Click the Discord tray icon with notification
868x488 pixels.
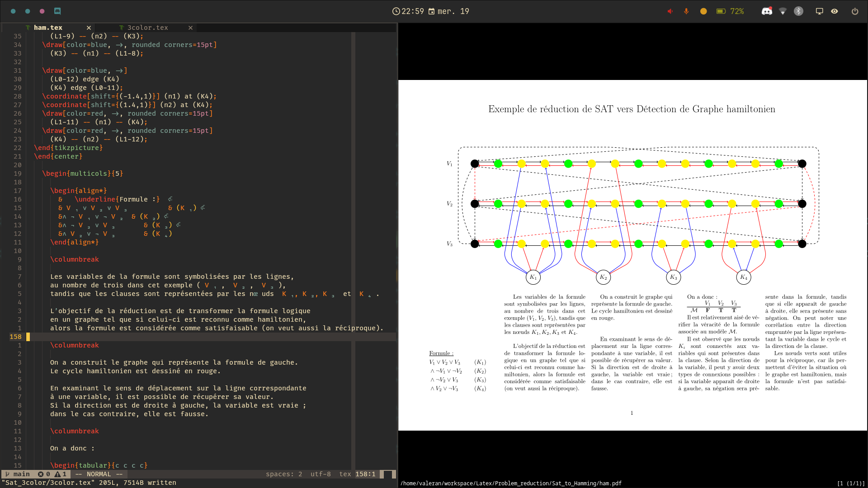tap(767, 11)
